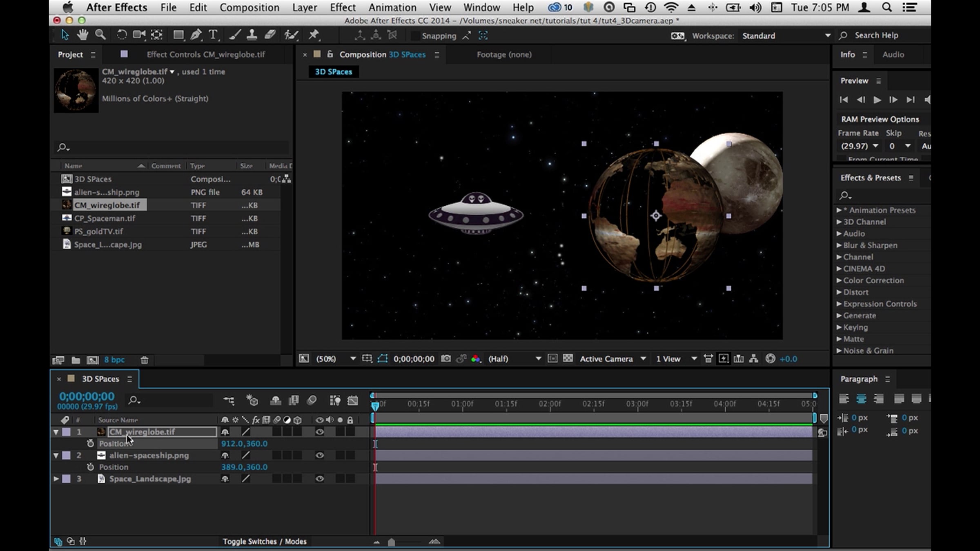Select the Rectangle shape tool
Viewport: 980px width, 551px height.
[x=178, y=35]
